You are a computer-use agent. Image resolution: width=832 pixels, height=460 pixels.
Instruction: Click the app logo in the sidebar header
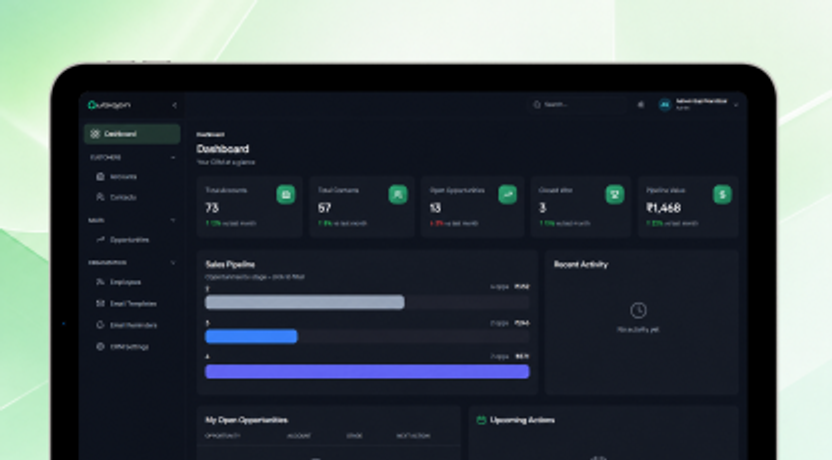point(109,105)
